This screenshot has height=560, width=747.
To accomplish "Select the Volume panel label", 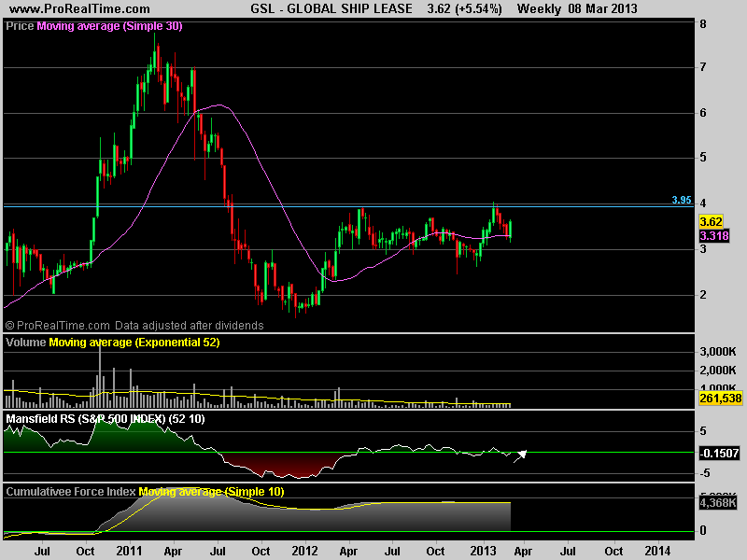I will pyautogui.click(x=26, y=343).
